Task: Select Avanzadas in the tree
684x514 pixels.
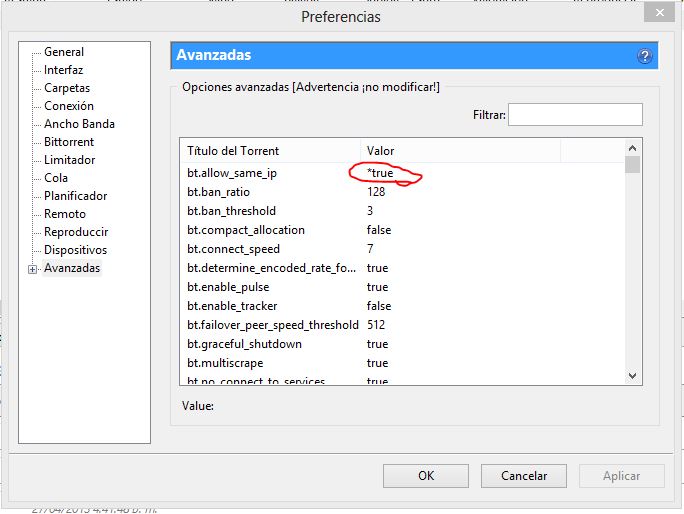Action: pos(72,268)
